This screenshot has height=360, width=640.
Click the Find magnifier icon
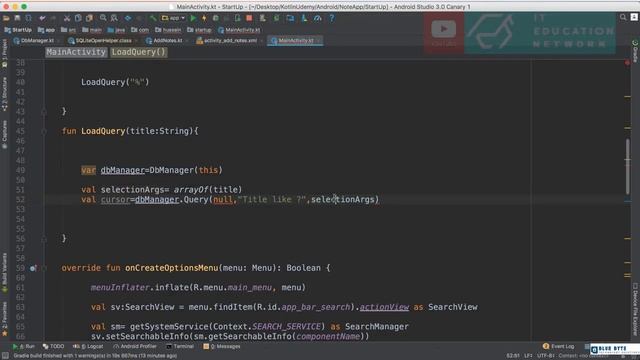[103, 18]
